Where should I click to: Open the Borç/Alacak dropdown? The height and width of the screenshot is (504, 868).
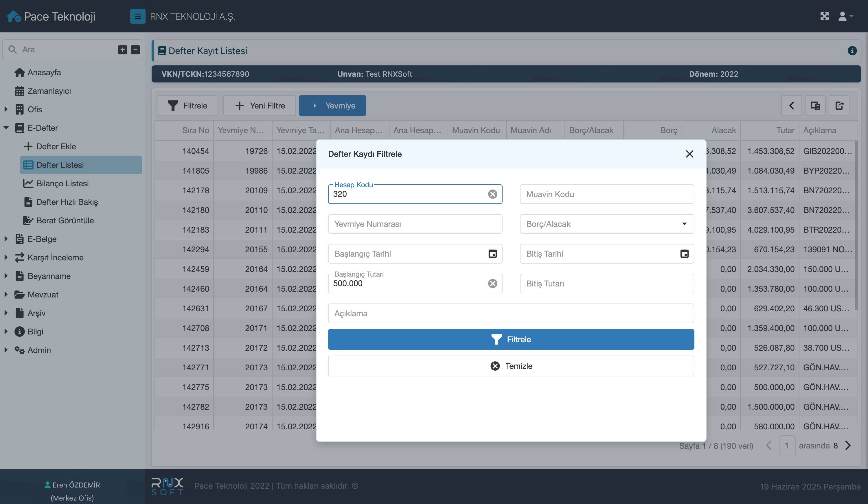(606, 224)
